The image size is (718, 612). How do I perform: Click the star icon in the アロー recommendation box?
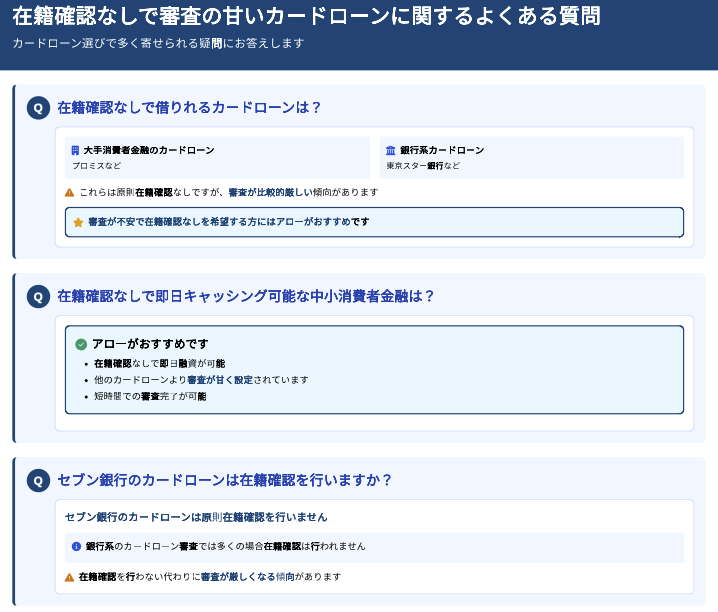(78, 222)
